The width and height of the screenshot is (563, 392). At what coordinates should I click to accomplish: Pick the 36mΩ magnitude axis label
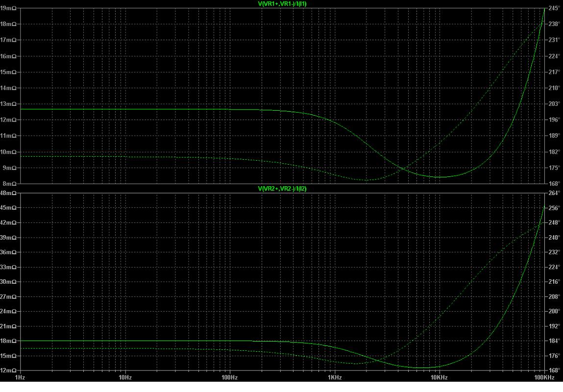coord(8,252)
